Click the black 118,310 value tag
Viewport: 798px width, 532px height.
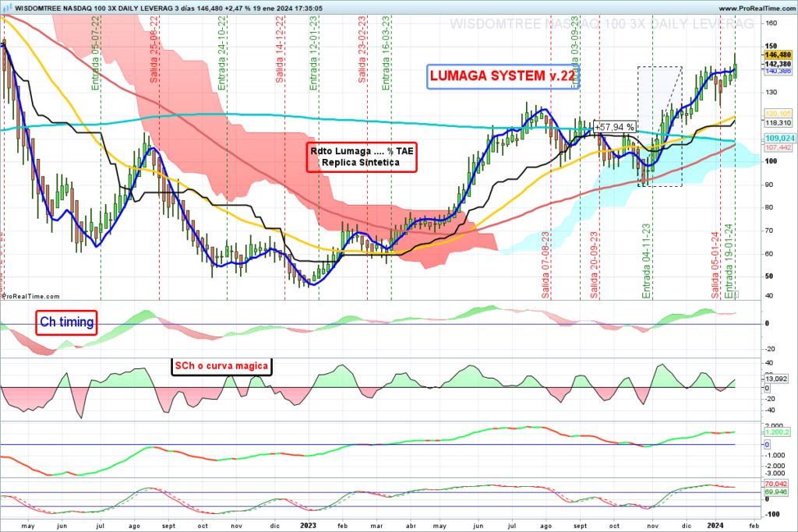[x=778, y=123]
